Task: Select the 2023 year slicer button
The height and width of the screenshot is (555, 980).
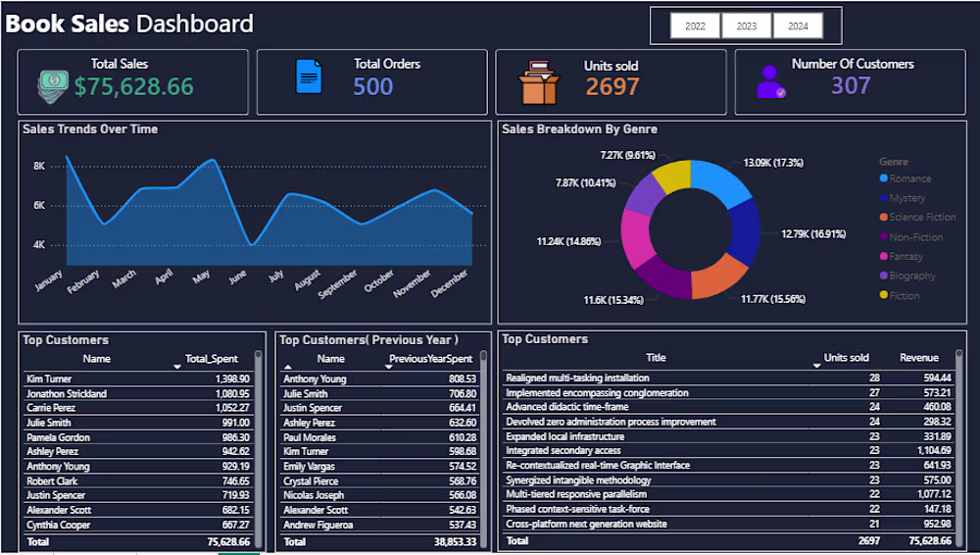Action: click(746, 25)
